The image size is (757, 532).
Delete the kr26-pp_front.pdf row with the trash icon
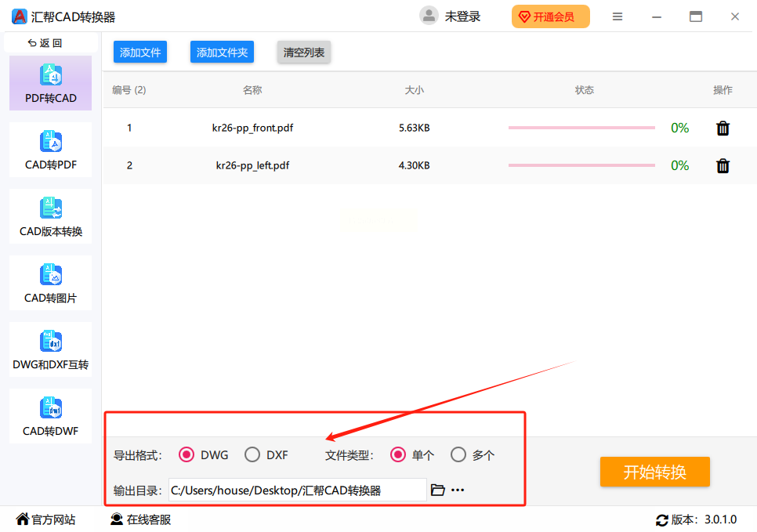(x=723, y=128)
